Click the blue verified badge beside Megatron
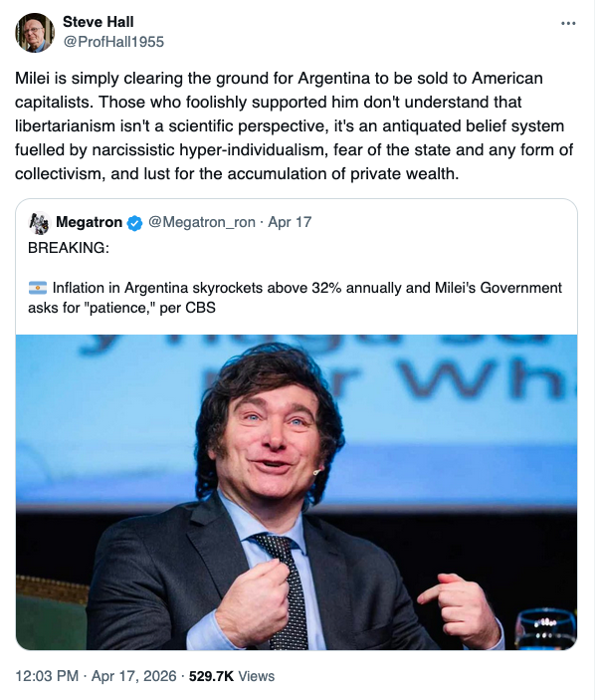The image size is (597, 700). coord(134,222)
